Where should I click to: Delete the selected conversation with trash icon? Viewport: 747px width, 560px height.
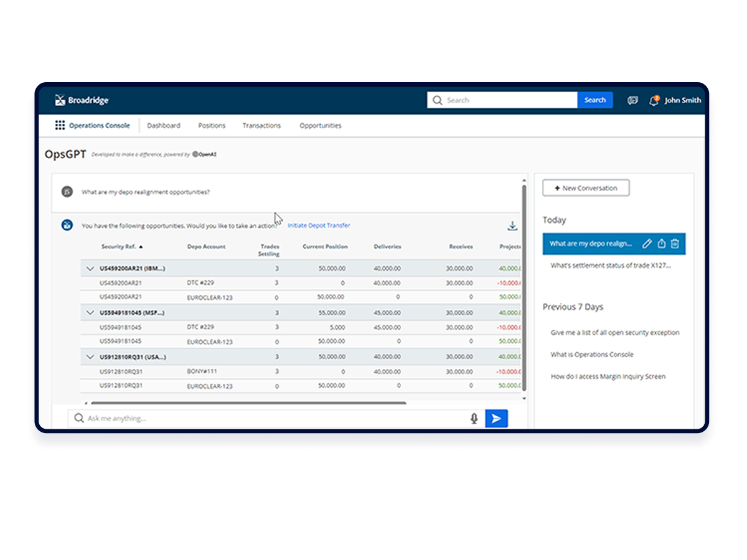(x=675, y=244)
